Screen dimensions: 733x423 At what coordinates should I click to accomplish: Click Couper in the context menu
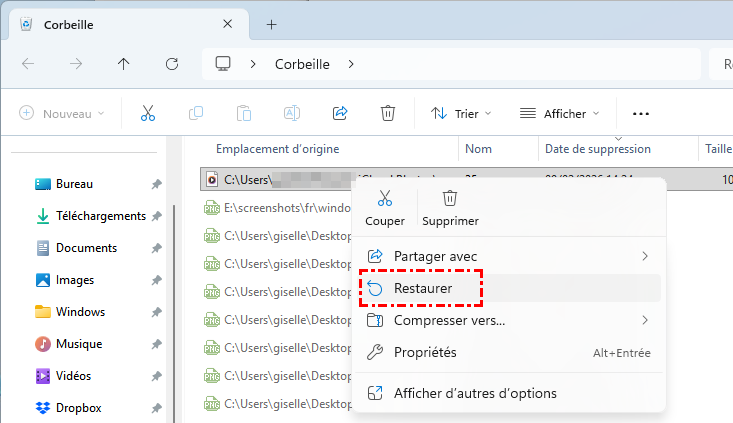click(385, 207)
